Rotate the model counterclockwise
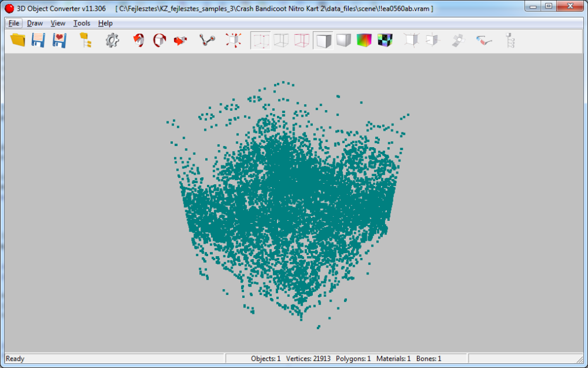588x368 pixels. (x=138, y=40)
